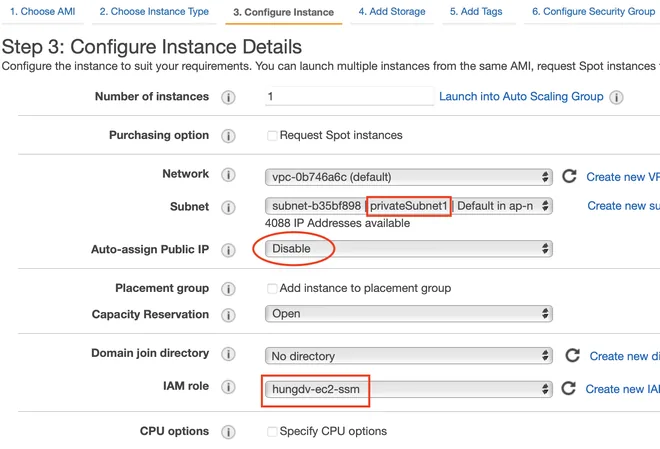Refresh the Network VPC list

[569, 176]
